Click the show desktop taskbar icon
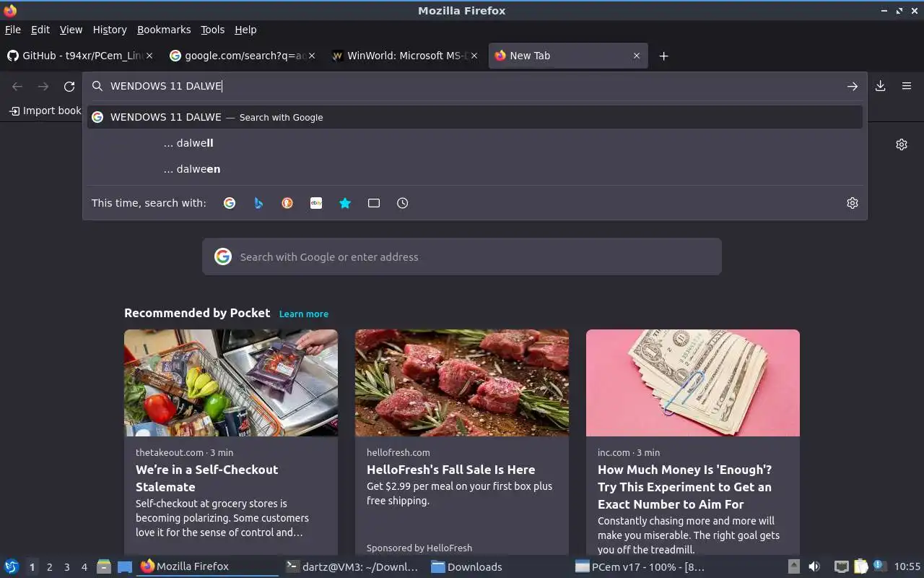This screenshot has height=578, width=924. click(125, 567)
